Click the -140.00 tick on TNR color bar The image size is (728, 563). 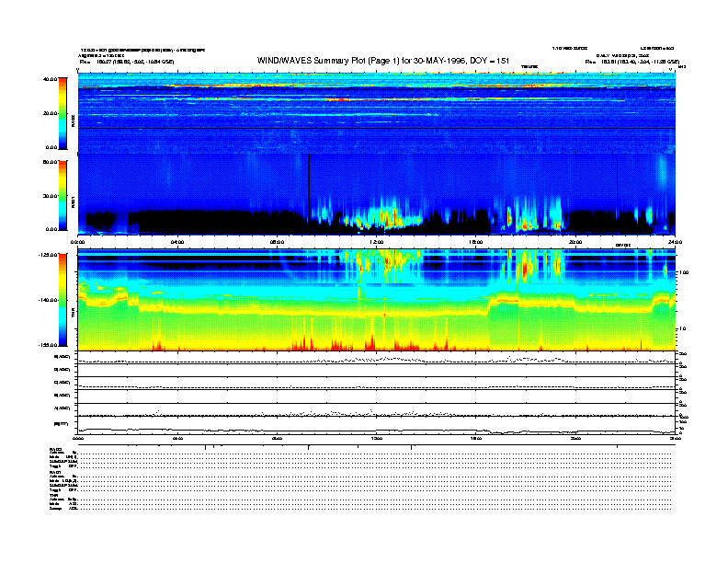pyautogui.click(x=48, y=300)
